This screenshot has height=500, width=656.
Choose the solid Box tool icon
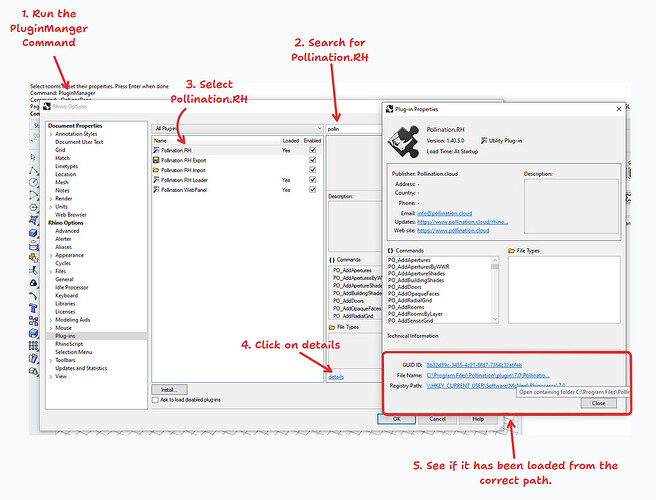pyautogui.click(x=33, y=233)
